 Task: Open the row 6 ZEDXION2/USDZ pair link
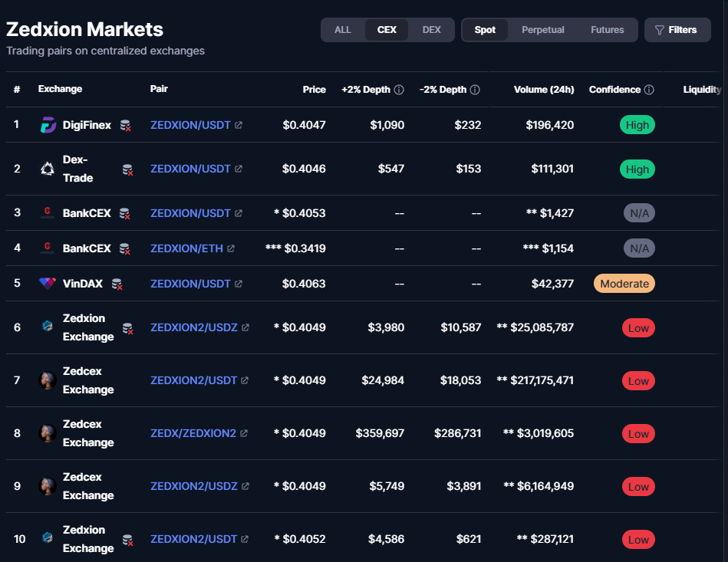(x=194, y=327)
